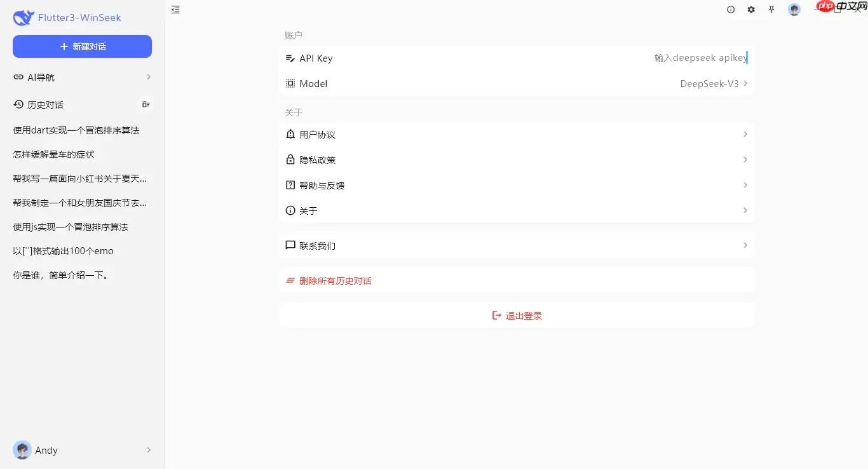Click the 新建对话 button
This screenshot has height=469, width=868.
82,46
